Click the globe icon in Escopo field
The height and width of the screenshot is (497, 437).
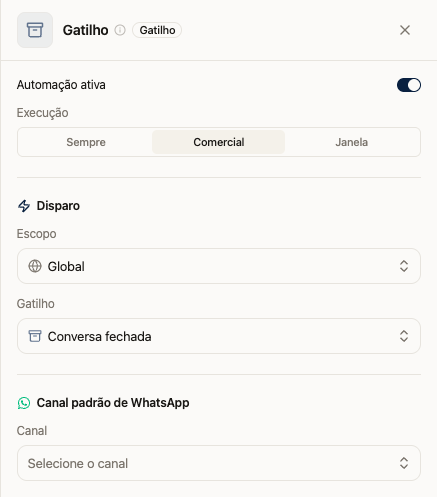coord(35,266)
